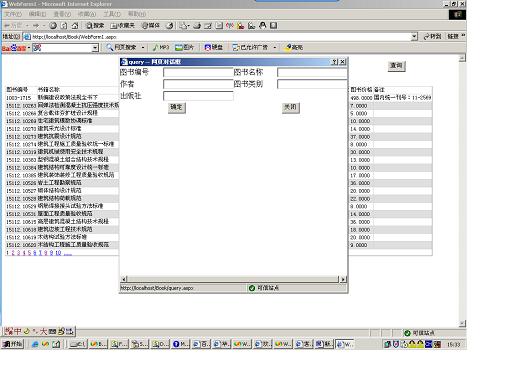Screen dimensions: 512x384
Task: Open the View (查看) menu
Action: click(62, 14)
